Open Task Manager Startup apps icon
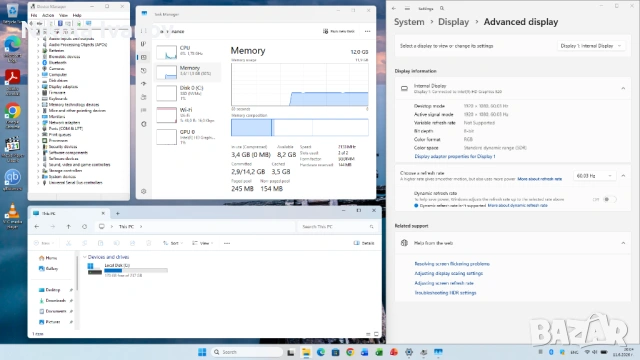Viewport: 640px width, 360px height. point(144,84)
